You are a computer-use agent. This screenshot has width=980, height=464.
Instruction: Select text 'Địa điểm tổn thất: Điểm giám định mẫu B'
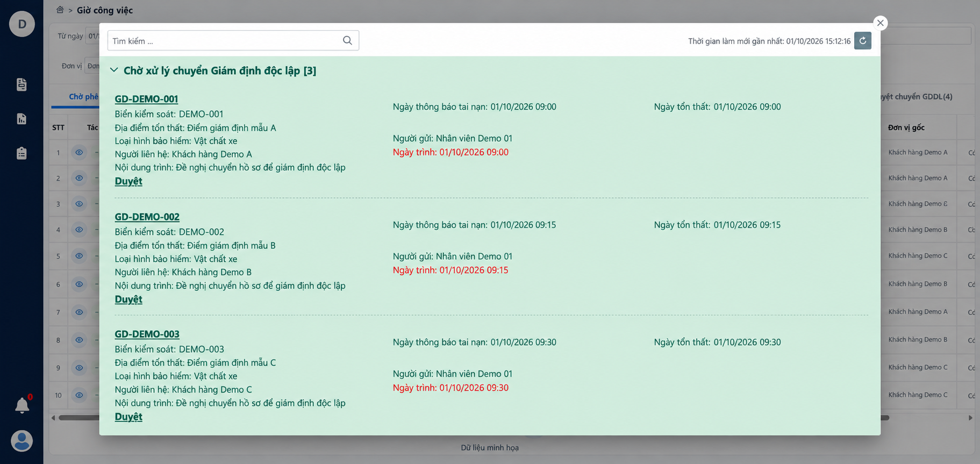195,246
